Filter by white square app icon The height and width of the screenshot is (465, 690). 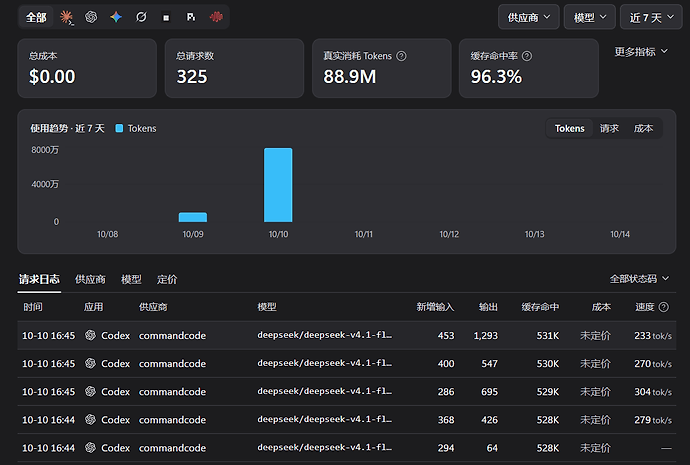point(166,18)
